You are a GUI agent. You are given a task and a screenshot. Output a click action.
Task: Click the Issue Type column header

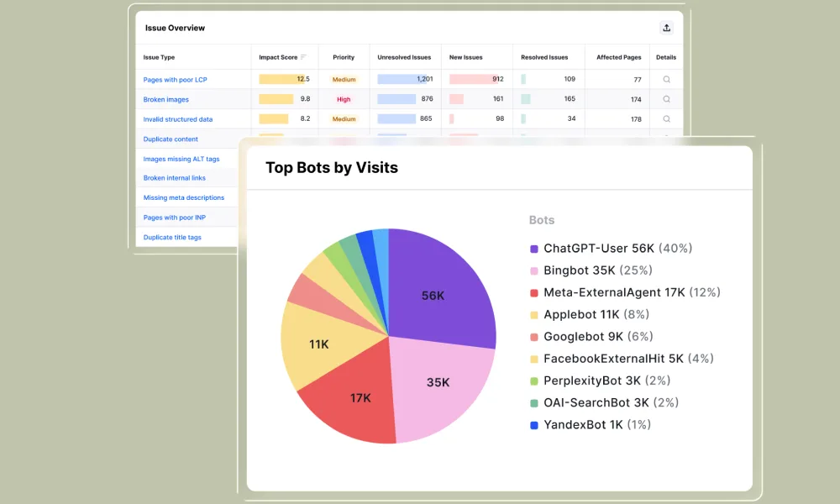coord(159,57)
